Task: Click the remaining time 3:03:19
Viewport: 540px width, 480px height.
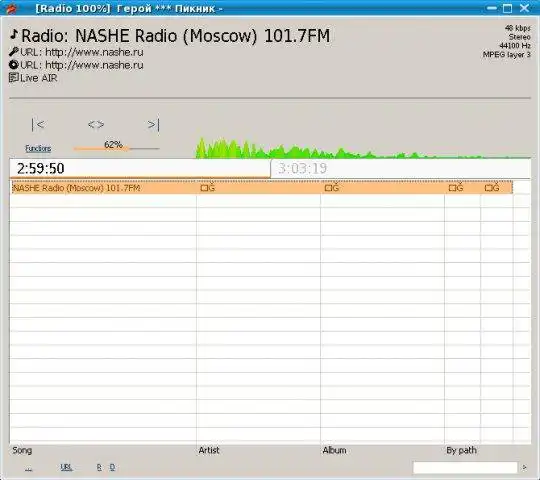Action: tap(302, 168)
